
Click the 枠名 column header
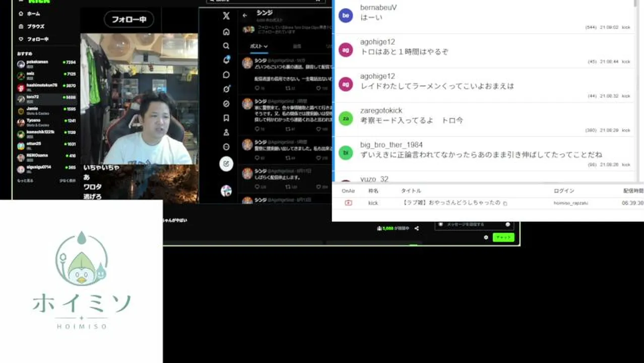(x=373, y=191)
